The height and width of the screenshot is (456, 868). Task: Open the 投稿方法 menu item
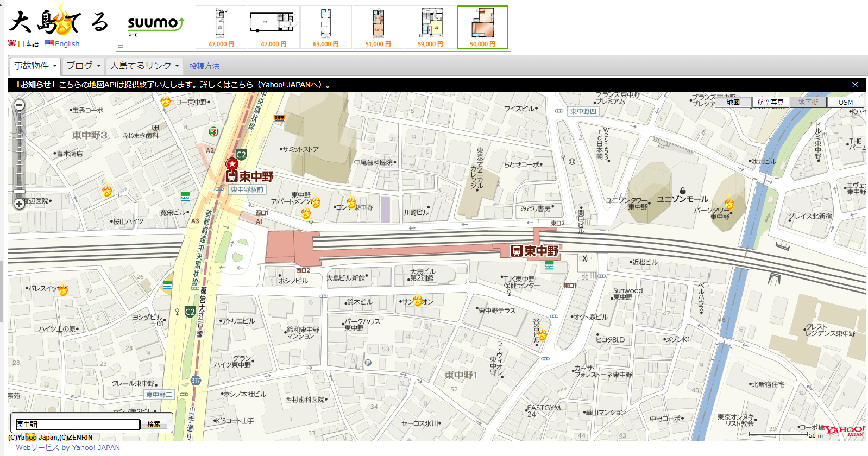click(x=204, y=66)
